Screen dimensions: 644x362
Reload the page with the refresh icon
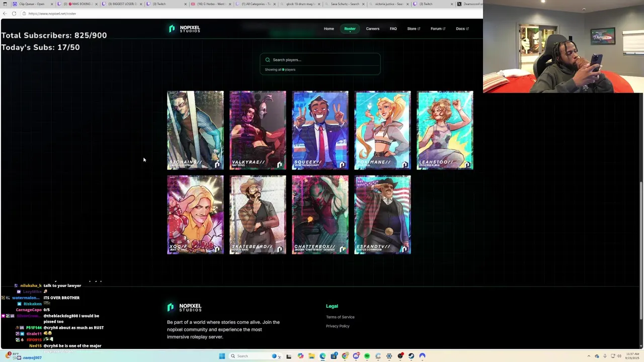click(x=14, y=14)
